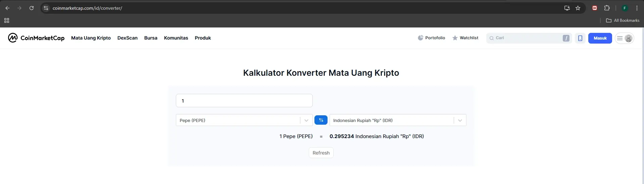Click the mobile app phone icon
This screenshot has height=184, width=644.
580,38
